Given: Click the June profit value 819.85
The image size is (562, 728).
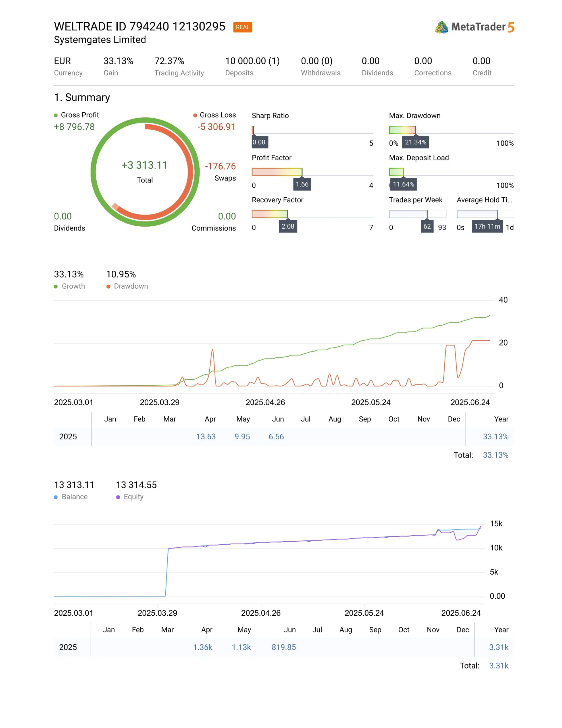Looking at the screenshot, I should click(x=283, y=647).
